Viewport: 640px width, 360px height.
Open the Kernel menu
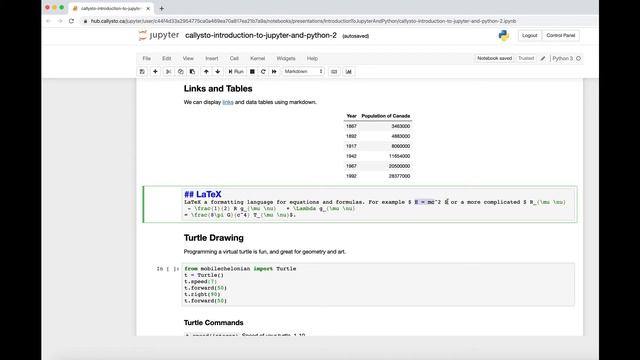tap(258, 58)
